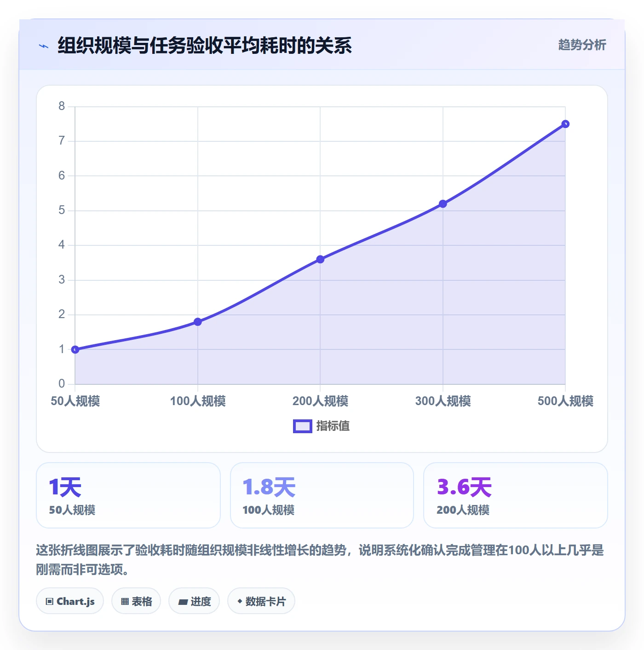Click the 200人规模 x-axis label
The width and height of the screenshot is (644, 650).
click(x=320, y=401)
